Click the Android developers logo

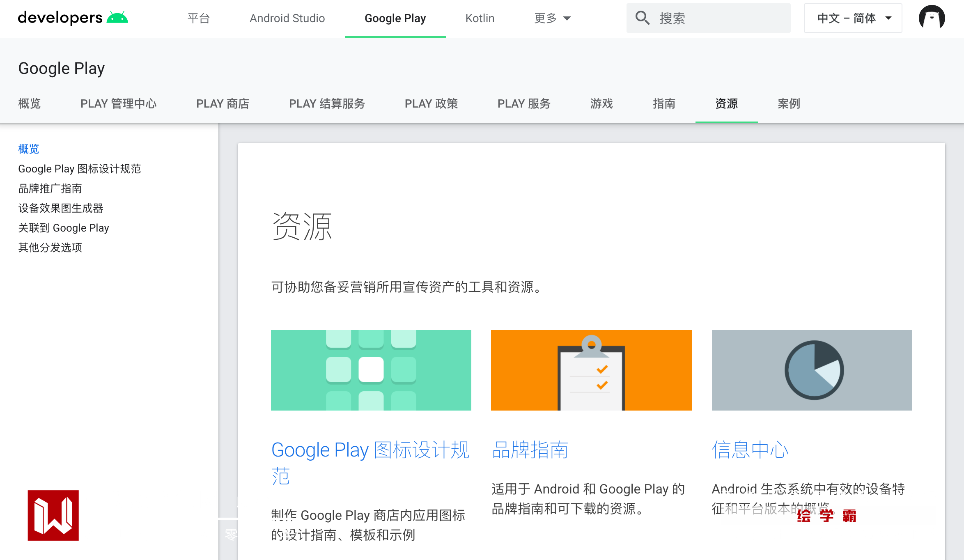click(x=73, y=18)
